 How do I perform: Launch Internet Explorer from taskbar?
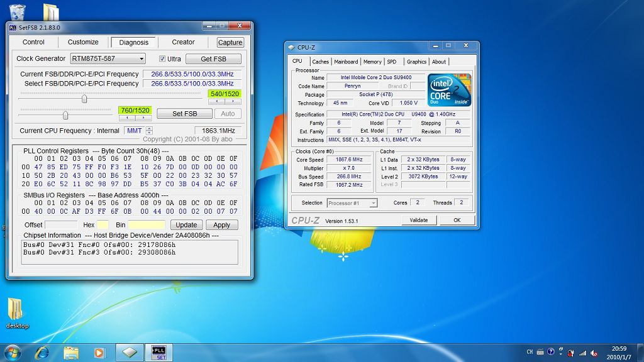[x=42, y=353]
